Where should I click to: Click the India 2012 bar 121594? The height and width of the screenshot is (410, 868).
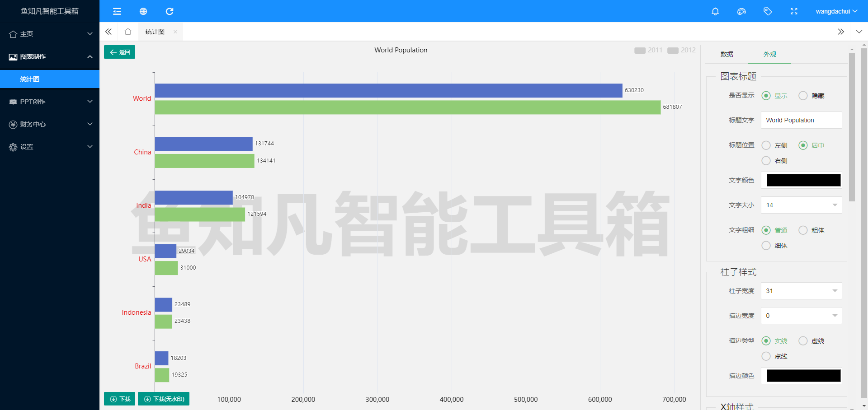(200, 214)
